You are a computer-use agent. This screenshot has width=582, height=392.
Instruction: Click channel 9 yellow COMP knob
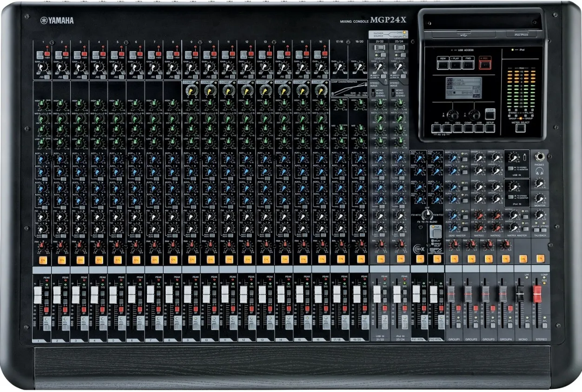click(x=191, y=91)
